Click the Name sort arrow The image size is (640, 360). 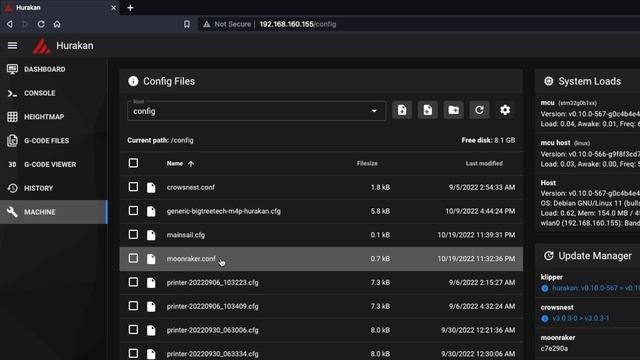tap(191, 164)
